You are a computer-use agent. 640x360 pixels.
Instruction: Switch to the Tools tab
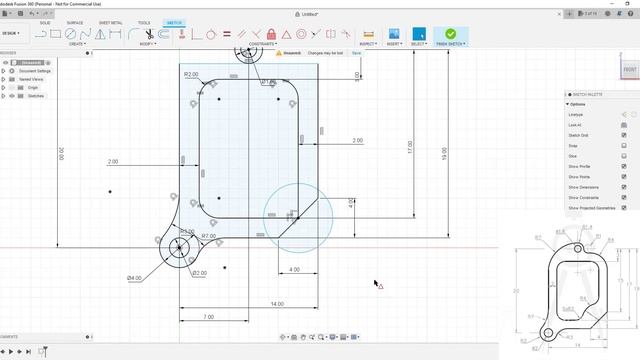144,23
